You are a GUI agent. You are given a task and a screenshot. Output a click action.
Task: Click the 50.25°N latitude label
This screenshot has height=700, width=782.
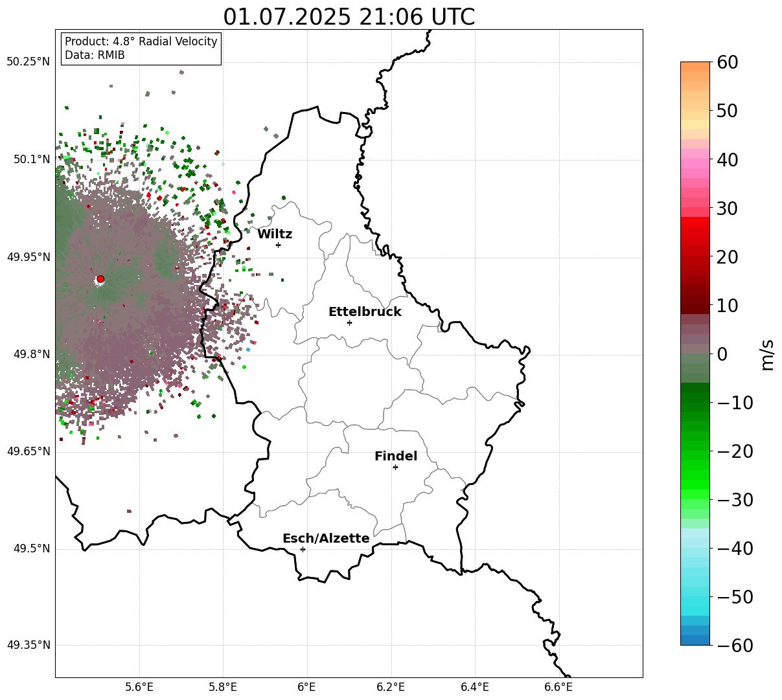point(28,62)
